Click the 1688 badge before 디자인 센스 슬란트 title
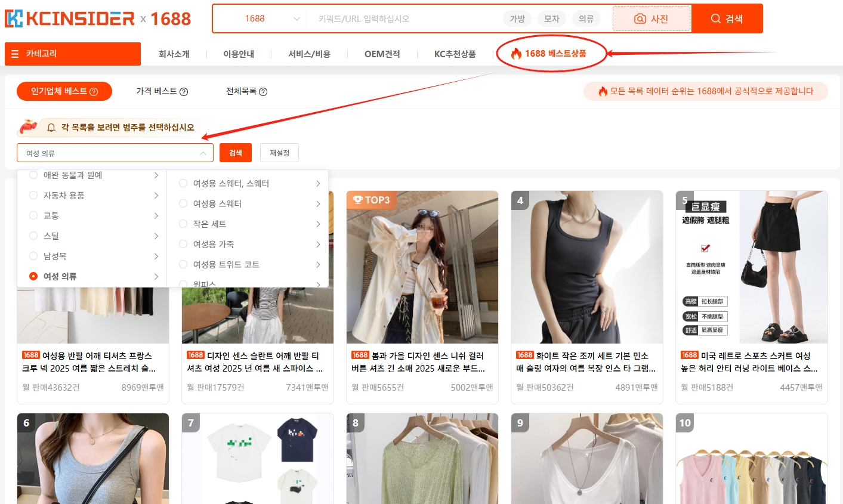This screenshot has width=843, height=504. point(196,355)
